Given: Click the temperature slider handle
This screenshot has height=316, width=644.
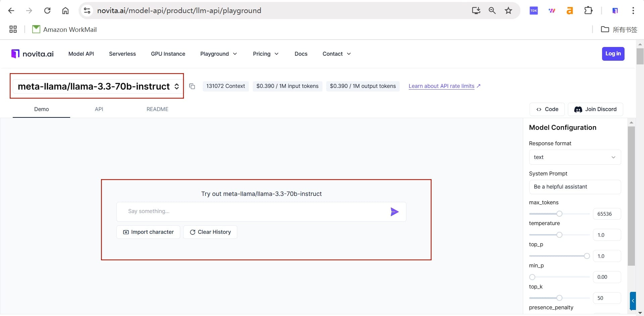Looking at the screenshot, I should click(x=559, y=235).
